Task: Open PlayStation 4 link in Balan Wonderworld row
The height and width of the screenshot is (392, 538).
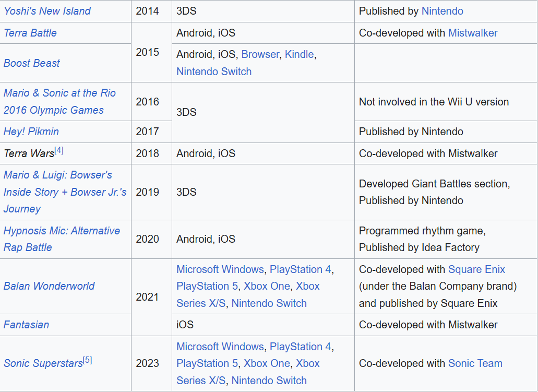Action: pos(300,269)
